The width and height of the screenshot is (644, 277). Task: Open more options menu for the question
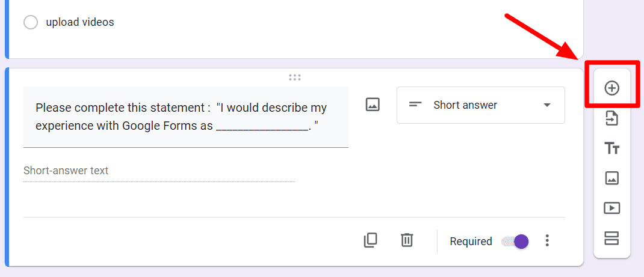546,240
